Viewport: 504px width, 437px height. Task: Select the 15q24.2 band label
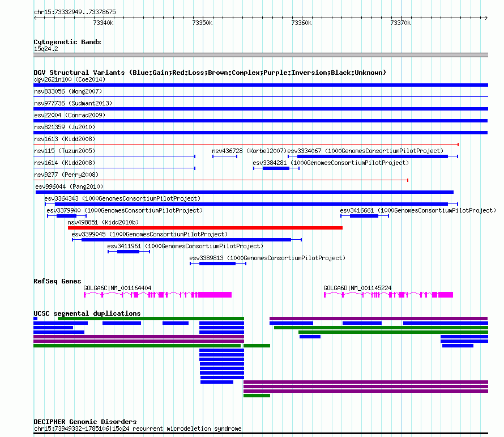coord(46,49)
